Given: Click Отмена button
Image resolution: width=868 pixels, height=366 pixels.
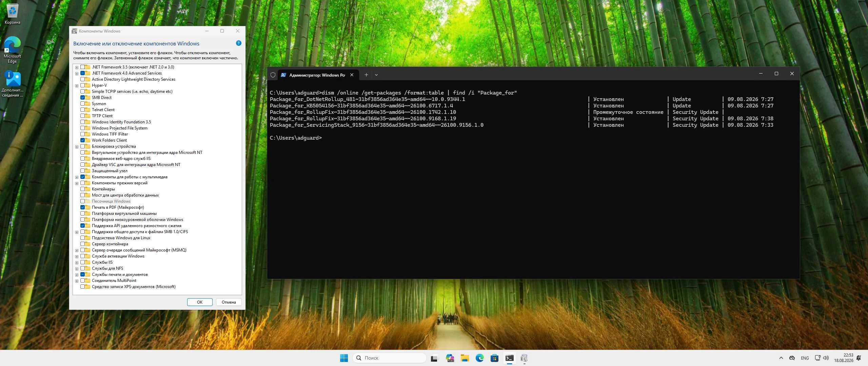Looking at the screenshot, I should tap(229, 302).
